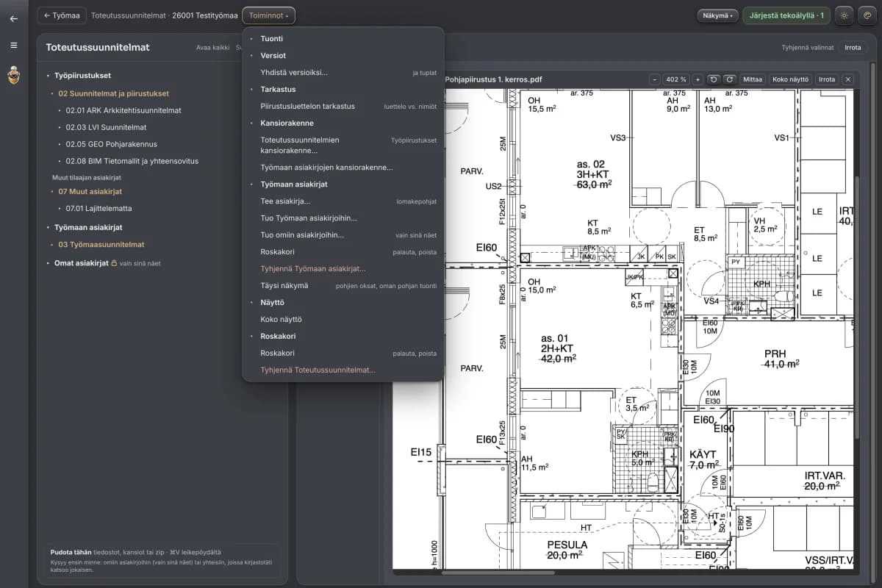This screenshot has height=588, width=882.
Task: Click the mascot avatar icon in sidebar
Action: 13,75
